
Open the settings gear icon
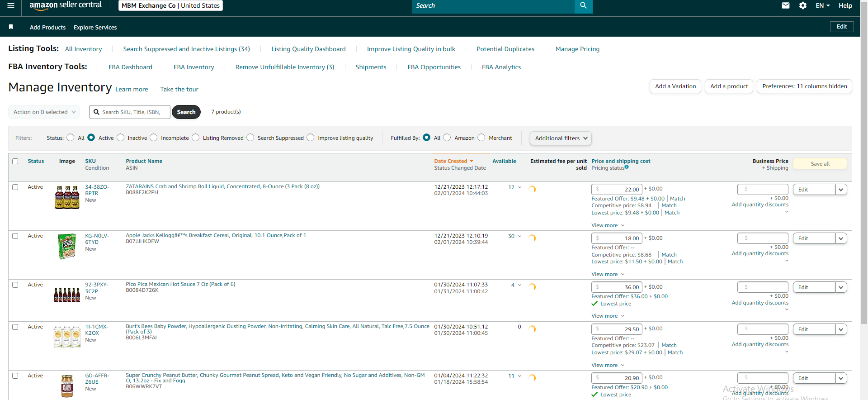pos(803,5)
